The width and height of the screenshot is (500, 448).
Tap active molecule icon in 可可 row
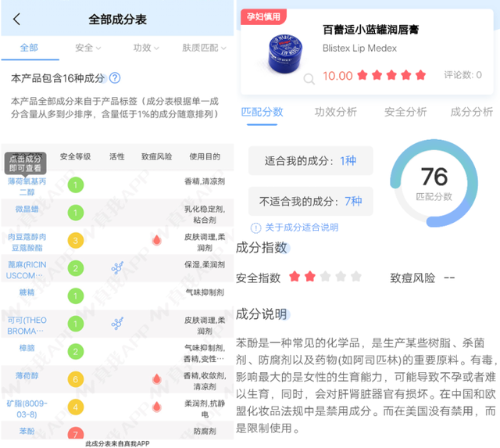tap(117, 324)
